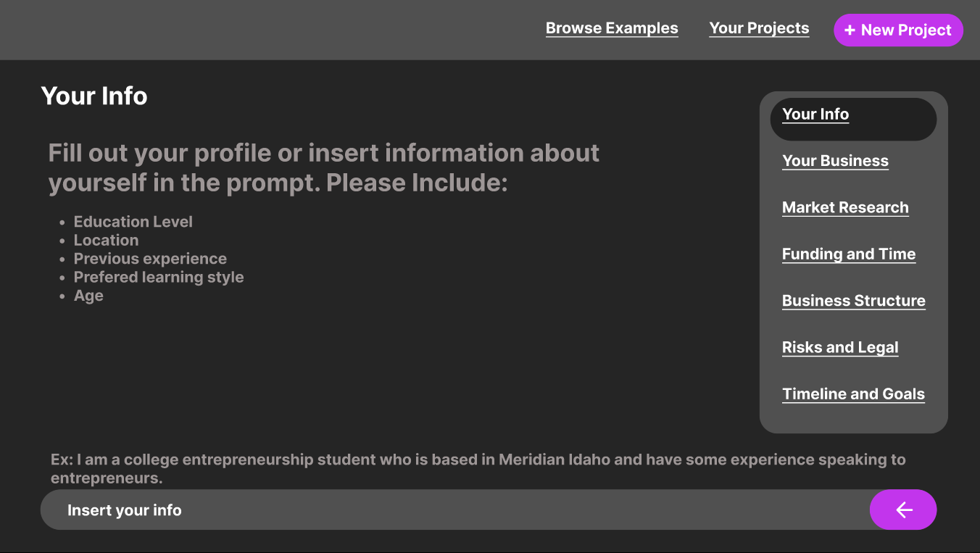Select Business Structure in the sidebar
The height and width of the screenshot is (553, 980).
click(x=853, y=301)
